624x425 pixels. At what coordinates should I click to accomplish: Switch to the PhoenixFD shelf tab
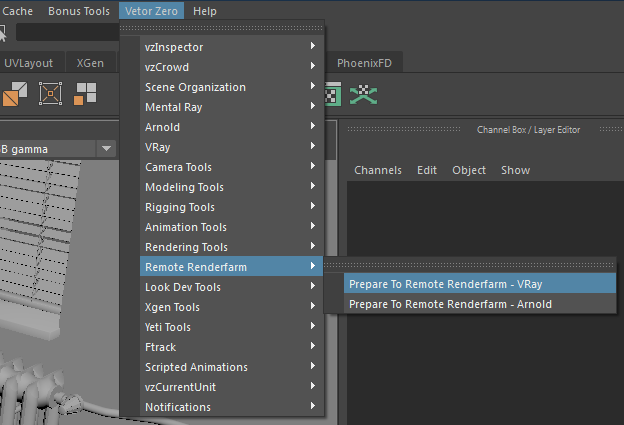pyautogui.click(x=364, y=63)
